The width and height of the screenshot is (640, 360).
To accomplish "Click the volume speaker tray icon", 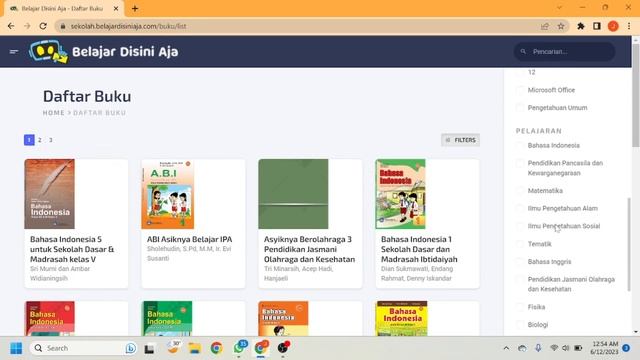I will [566, 348].
